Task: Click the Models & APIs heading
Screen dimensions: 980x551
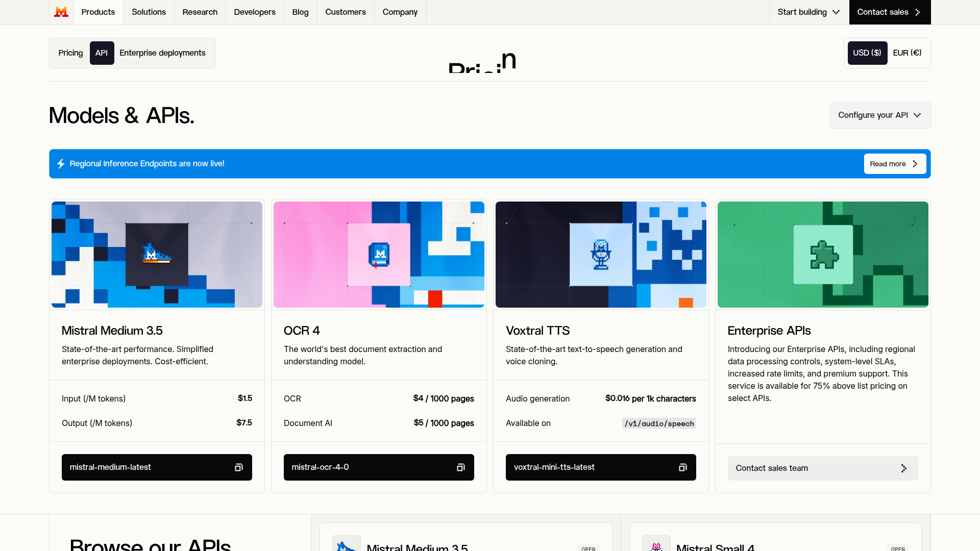Action: click(121, 115)
